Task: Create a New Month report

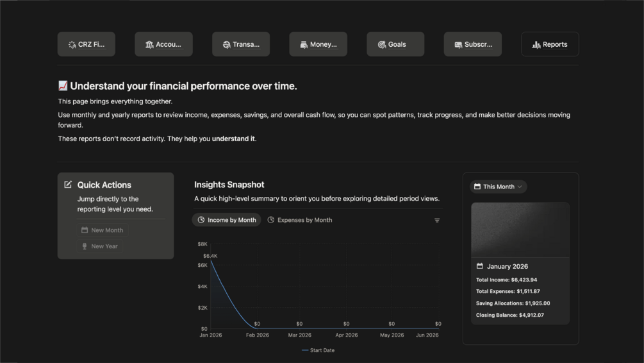Action: [x=102, y=230]
